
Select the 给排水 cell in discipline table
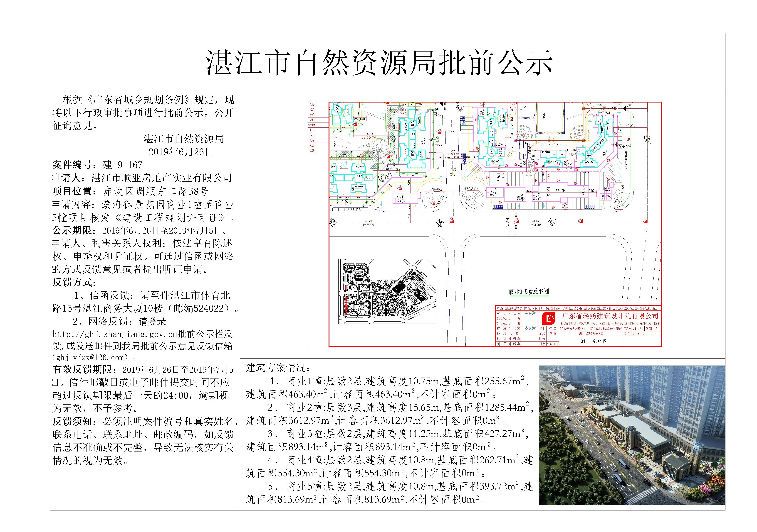click(x=312, y=125)
